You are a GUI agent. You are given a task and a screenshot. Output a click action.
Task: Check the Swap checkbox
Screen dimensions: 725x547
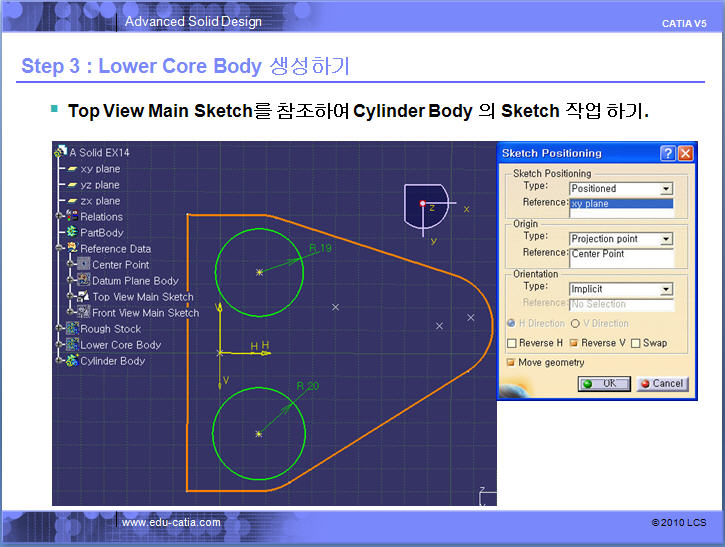[x=636, y=343]
